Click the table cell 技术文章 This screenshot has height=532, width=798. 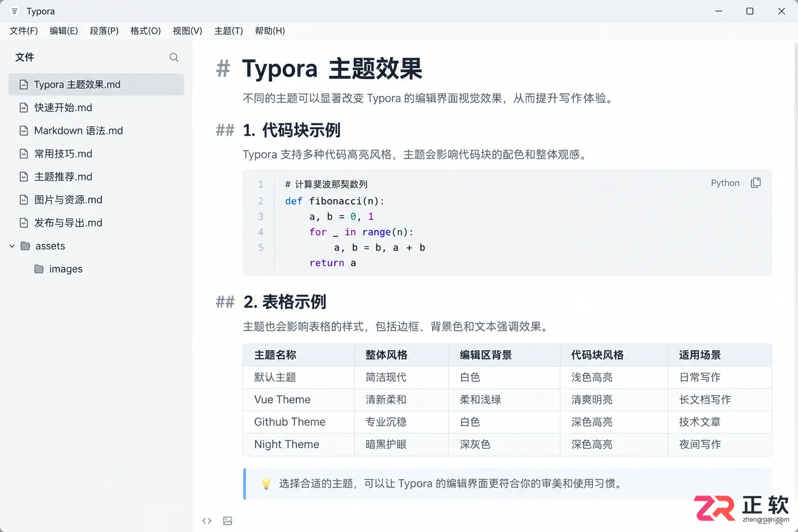pos(700,422)
